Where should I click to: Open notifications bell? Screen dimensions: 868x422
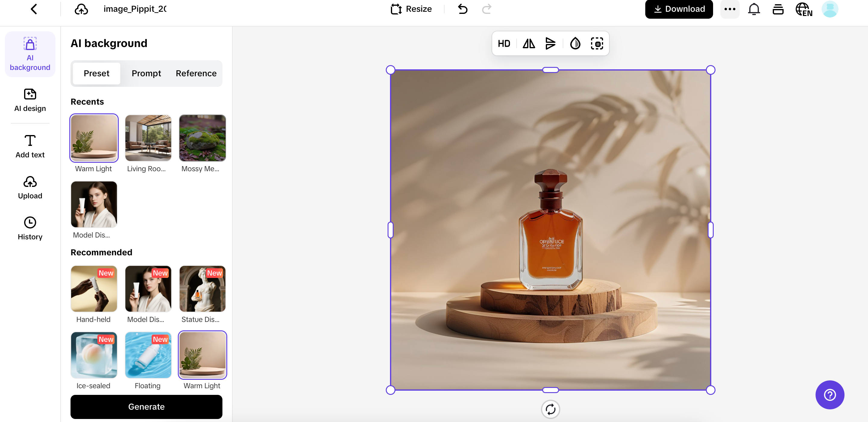pos(753,9)
